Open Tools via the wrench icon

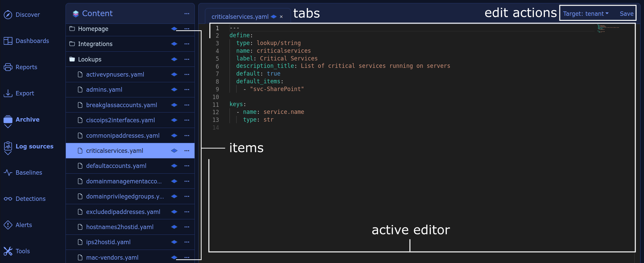(x=8, y=251)
